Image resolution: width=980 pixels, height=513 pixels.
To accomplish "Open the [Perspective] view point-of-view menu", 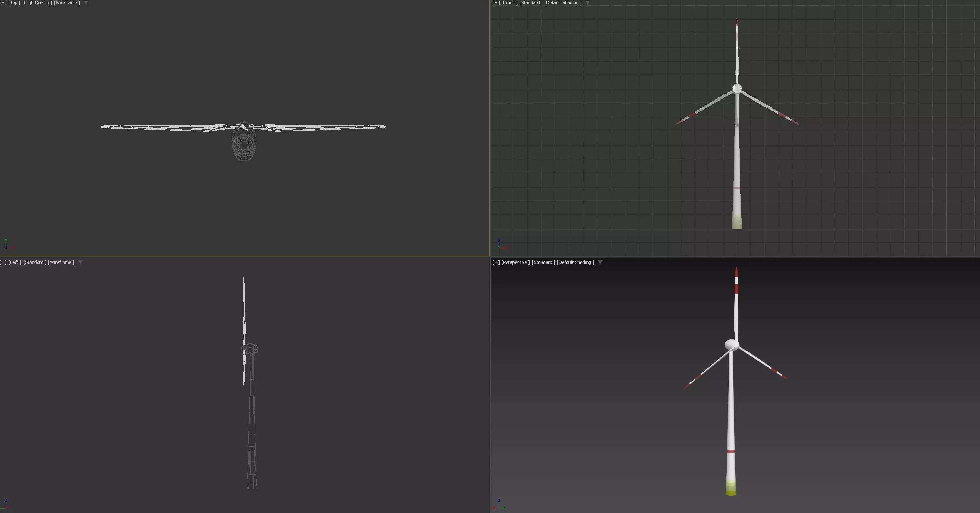I will tap(515, 262).
